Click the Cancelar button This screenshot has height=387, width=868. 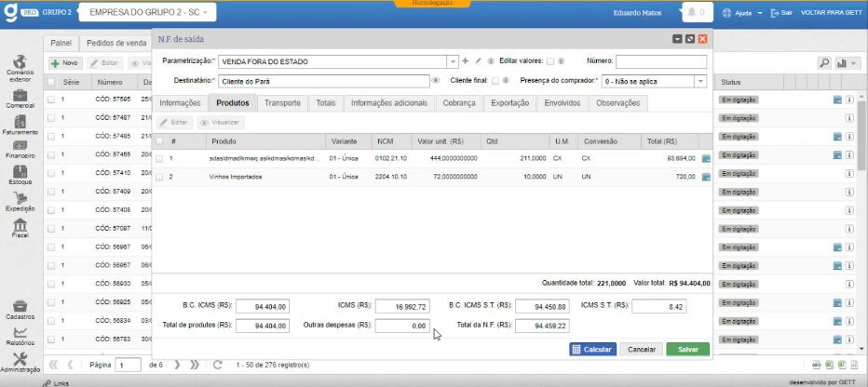[642, 350]
